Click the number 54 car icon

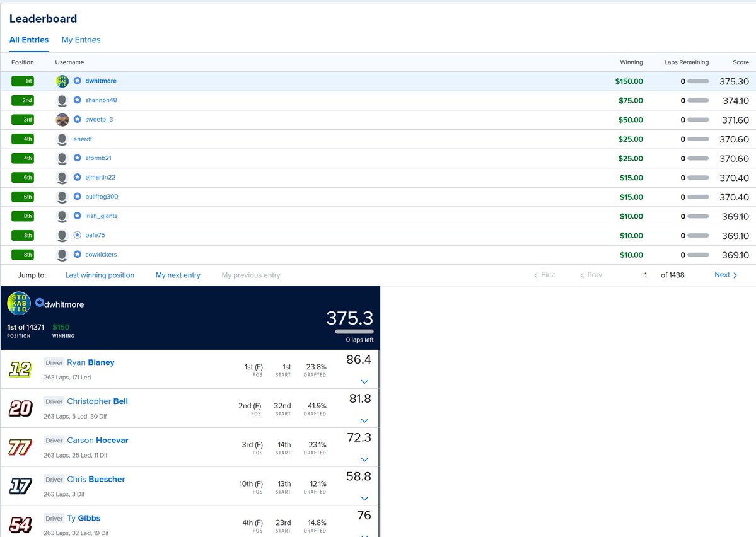tap(20, 525)
